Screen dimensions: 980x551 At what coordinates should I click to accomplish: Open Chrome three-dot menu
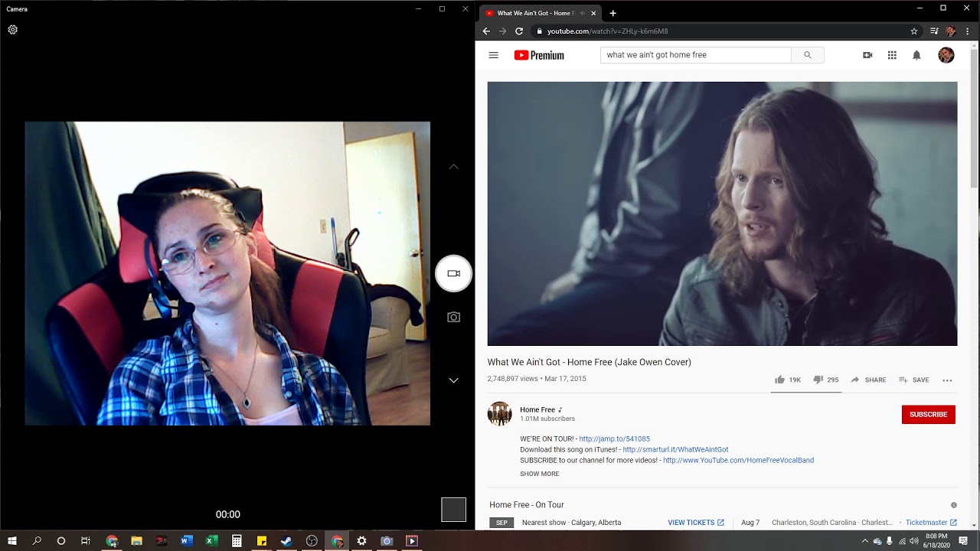tap(967, 31)
